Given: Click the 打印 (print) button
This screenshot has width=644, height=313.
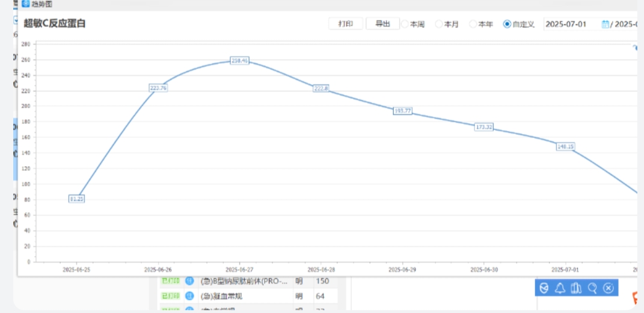Looking at the screenshot, I should (346, 24).
